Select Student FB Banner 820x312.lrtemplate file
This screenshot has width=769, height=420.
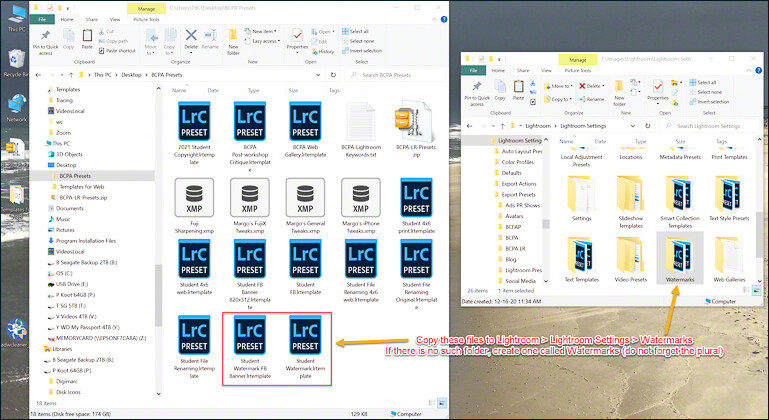pyautogui.click(x=250, y=274)
